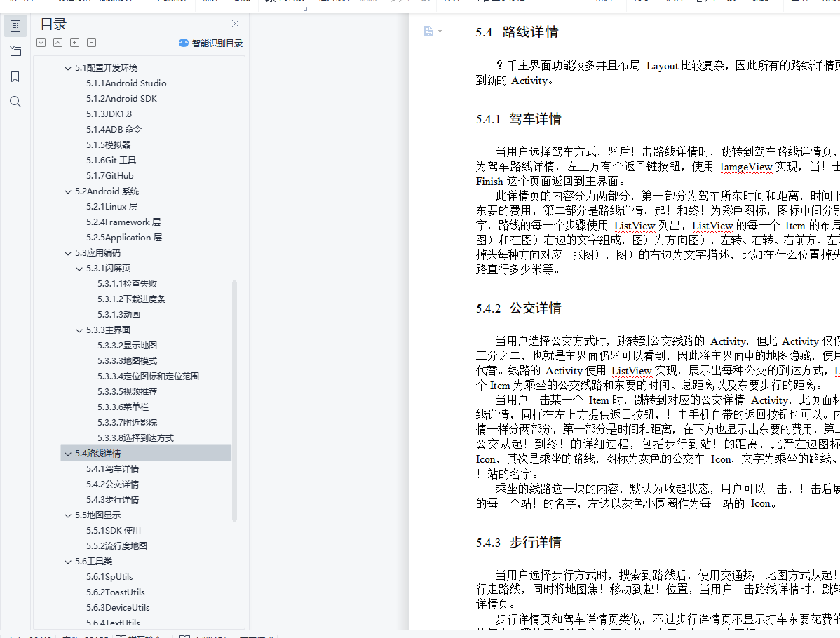Select 5.1.5模拟器 in outline
The height and width of the screenshot is (638, 840).
[108, 144]
